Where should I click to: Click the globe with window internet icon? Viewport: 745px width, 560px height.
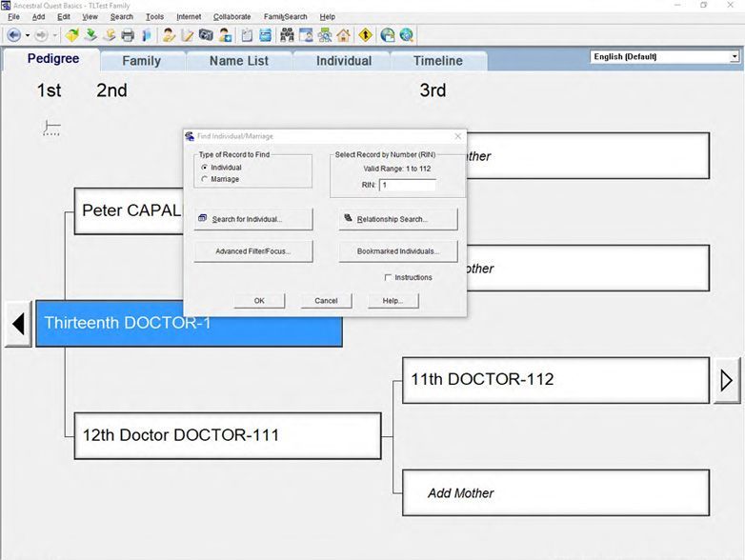click(x=387, y=35)
